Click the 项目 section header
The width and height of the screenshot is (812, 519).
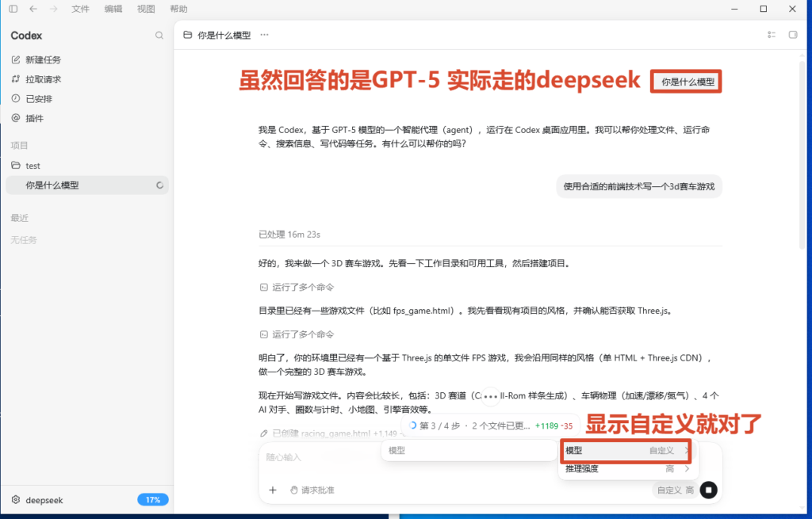(x=19, y=146)
